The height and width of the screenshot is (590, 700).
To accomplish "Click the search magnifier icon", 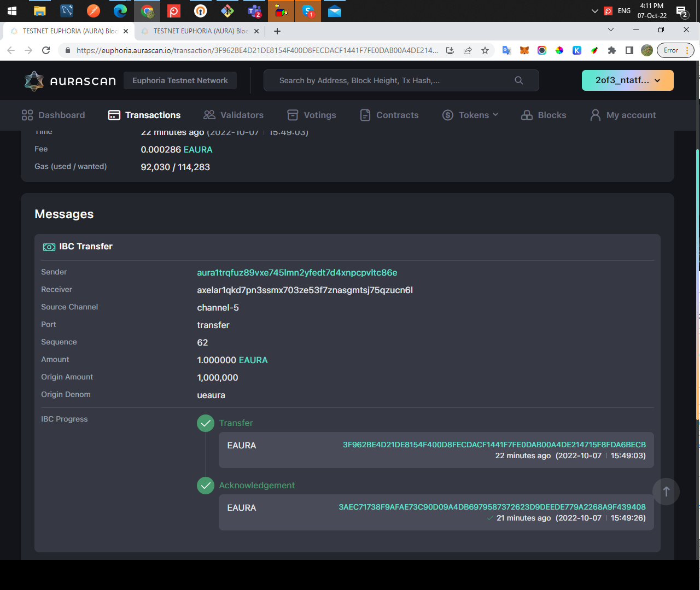I will tap(518, 80).
